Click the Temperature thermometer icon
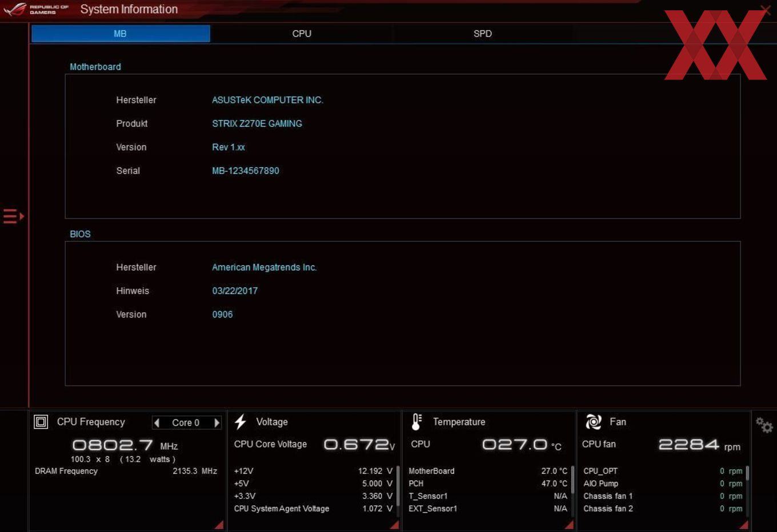The width and height of the screenshot is (777, 532). [416, 422]
